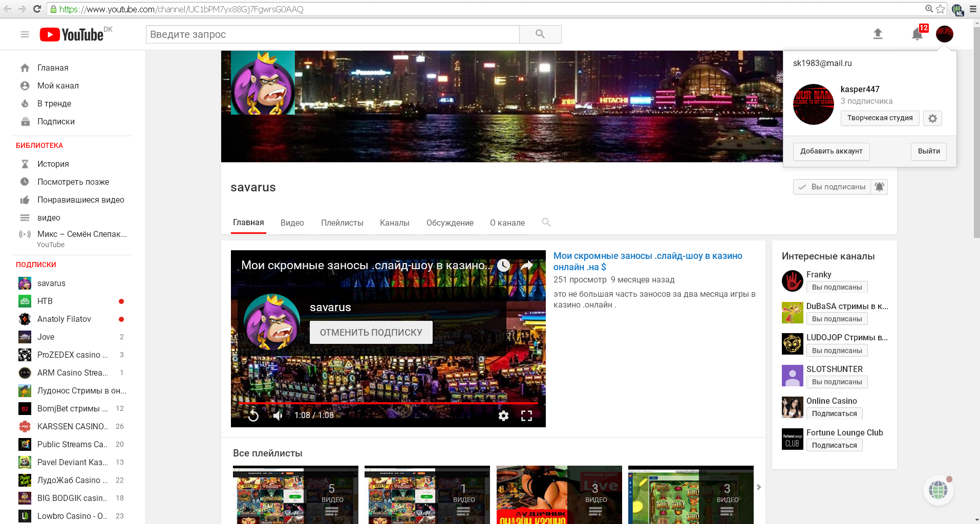Open 'KARSSEN CASINO' subscription in sidebar
Viewport: 980px width, 524px height.
tap(72, 426)
